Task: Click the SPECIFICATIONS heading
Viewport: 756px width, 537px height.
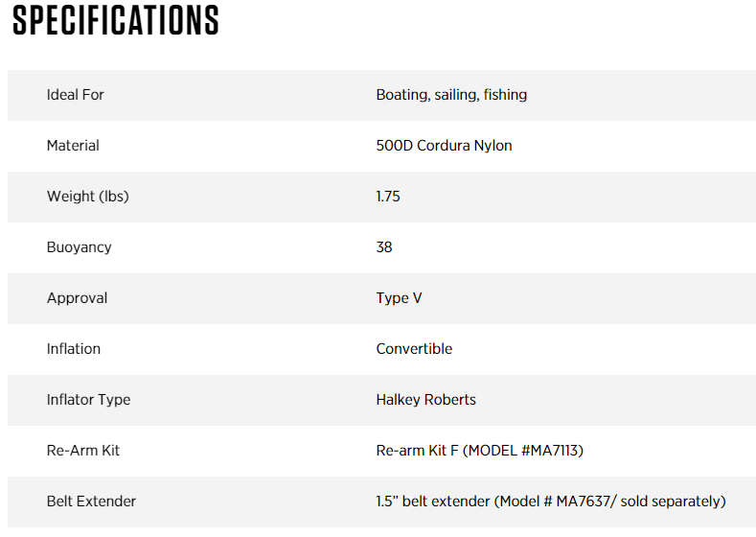Action: (115, 20)
